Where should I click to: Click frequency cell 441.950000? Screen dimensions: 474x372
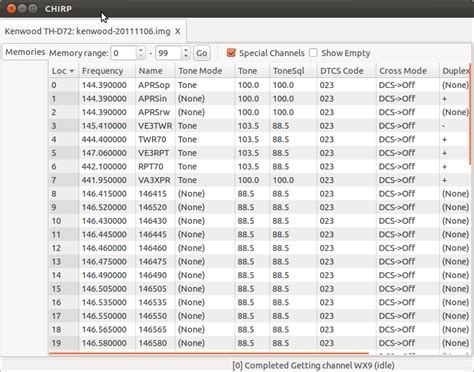[107, 180]
